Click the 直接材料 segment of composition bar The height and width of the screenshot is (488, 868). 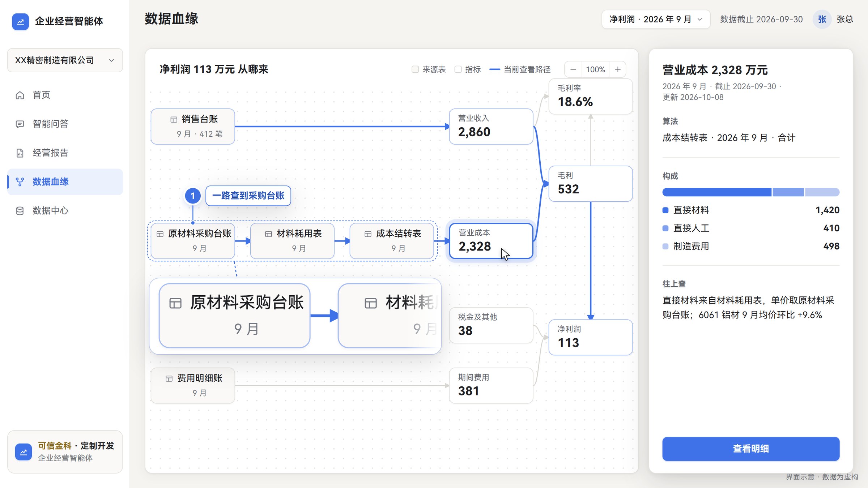click(x=717, y=192)
